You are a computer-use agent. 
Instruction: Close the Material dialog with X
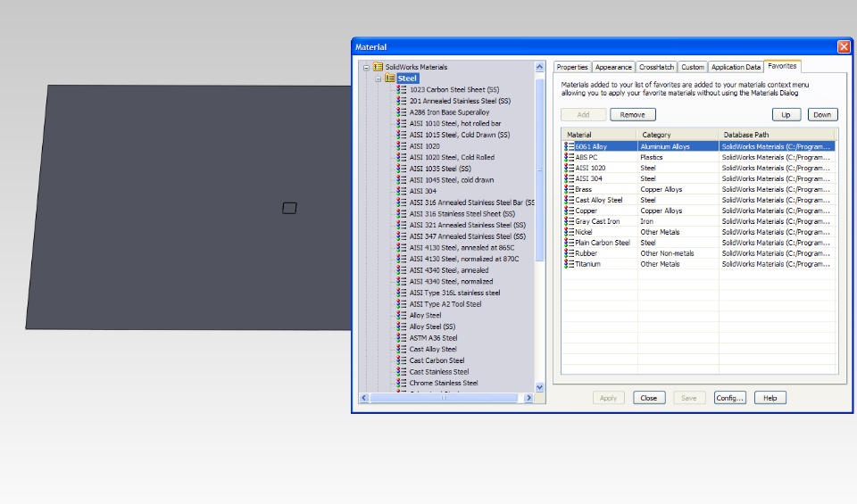tap(844, 47)
